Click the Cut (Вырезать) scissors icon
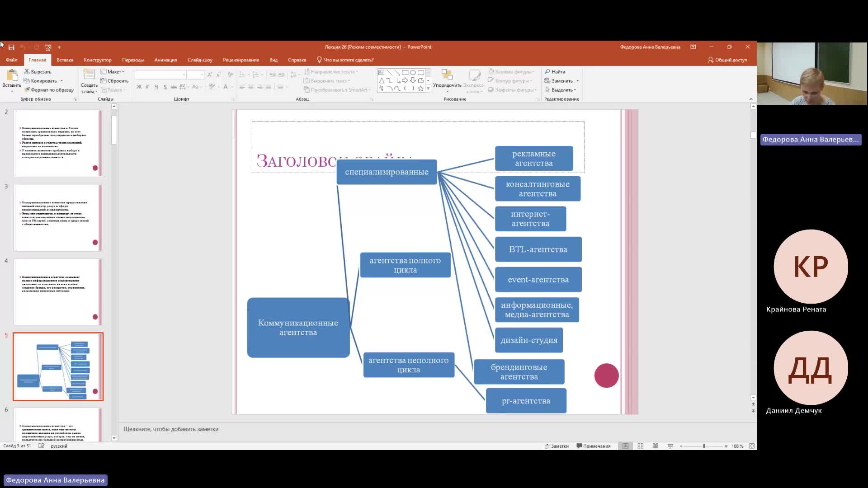The image size is (868, 488). pos(27,71)
